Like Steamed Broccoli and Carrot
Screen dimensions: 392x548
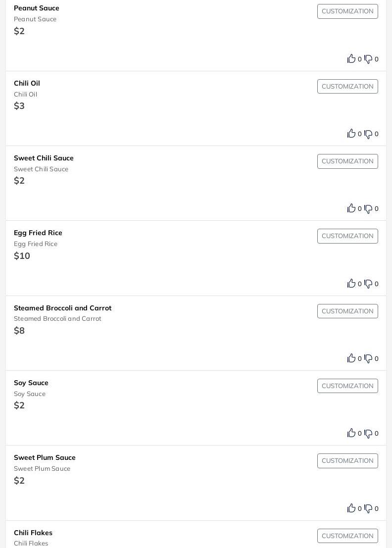tap(351, 358)
